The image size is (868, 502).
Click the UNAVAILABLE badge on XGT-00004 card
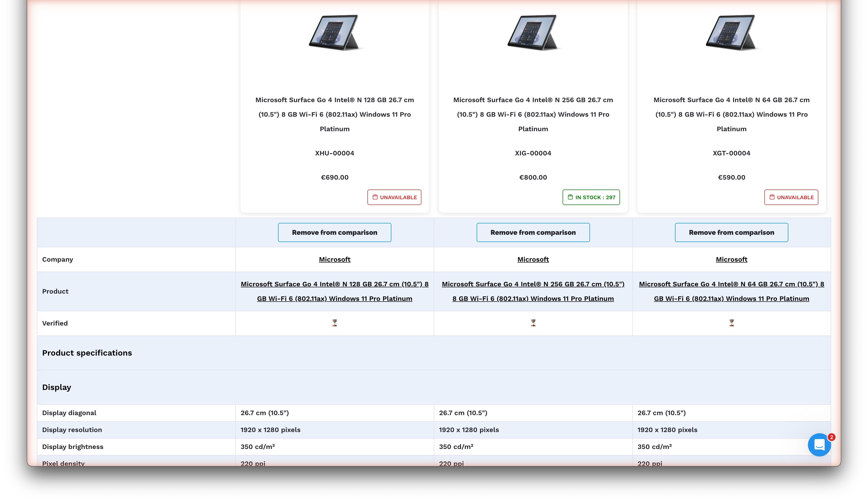click(x=791, y=197)
